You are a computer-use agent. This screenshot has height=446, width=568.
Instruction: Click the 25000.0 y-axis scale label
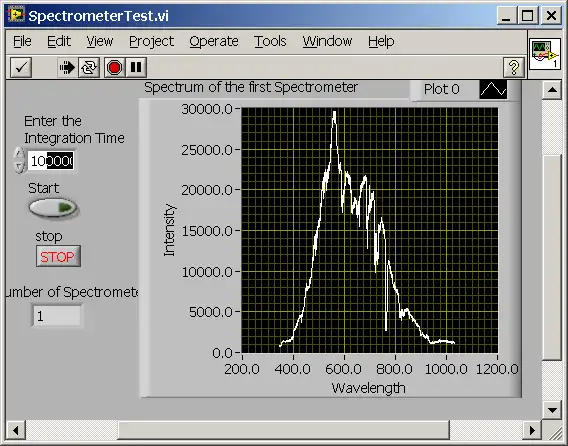(x=207, y=149)
